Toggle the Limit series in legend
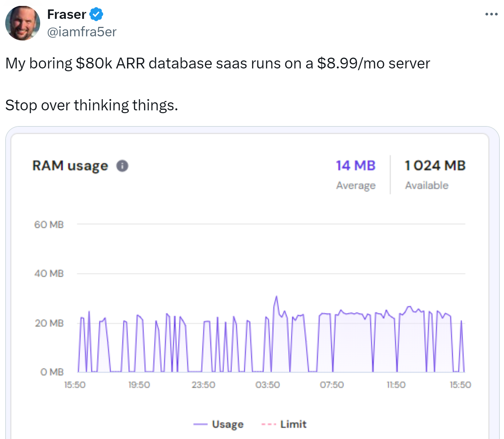Viewport: 504px width, 439px height. point(293,424)
